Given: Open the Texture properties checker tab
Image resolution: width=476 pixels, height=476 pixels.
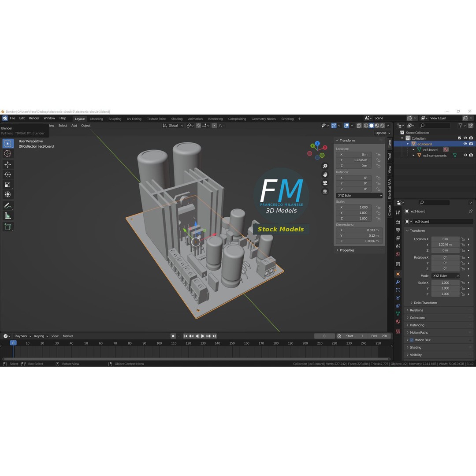Looking at the screenshot, I should pyautogui.click(x=398, y=331).
